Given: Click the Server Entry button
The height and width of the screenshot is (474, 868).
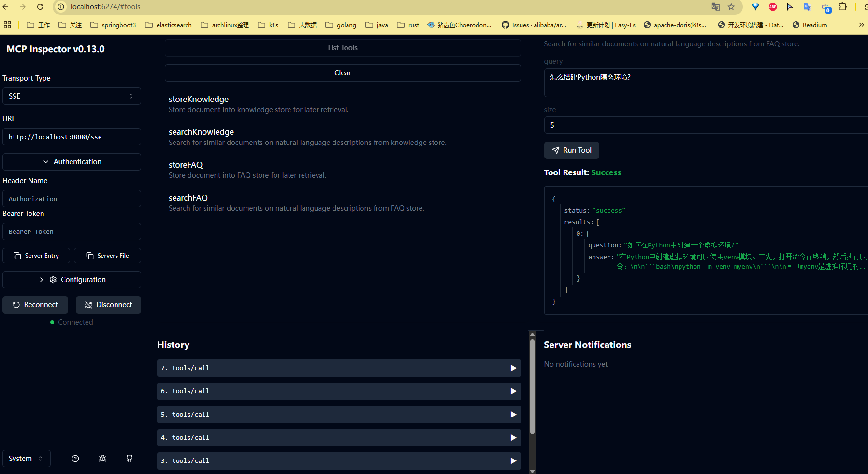Looking at the screenshot, I should point(36,256).
